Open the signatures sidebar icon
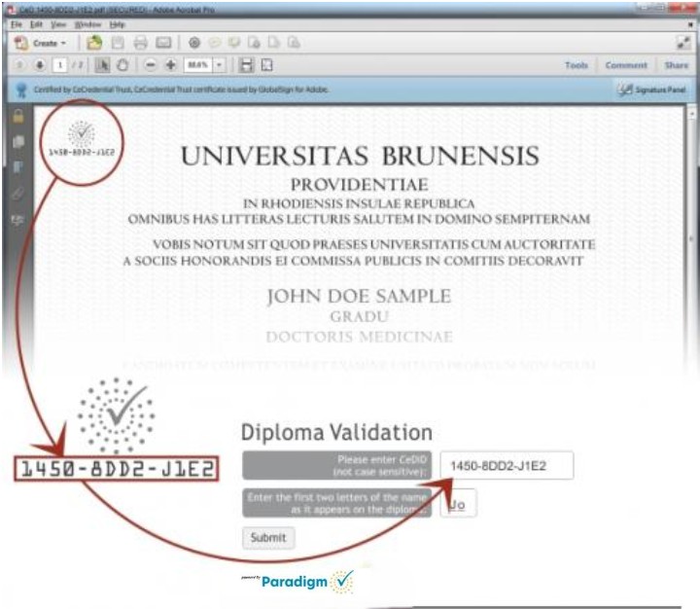 pos(18,220)
